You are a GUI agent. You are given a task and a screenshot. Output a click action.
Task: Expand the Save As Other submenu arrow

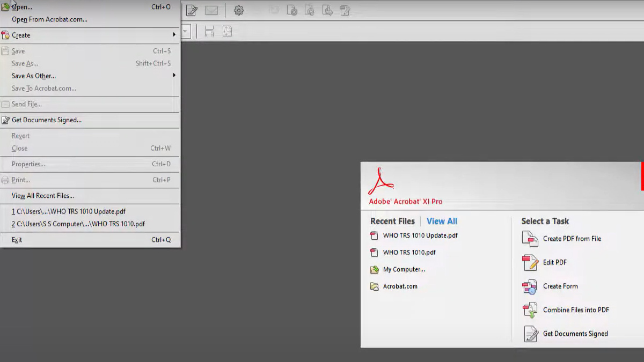point(174,76)
